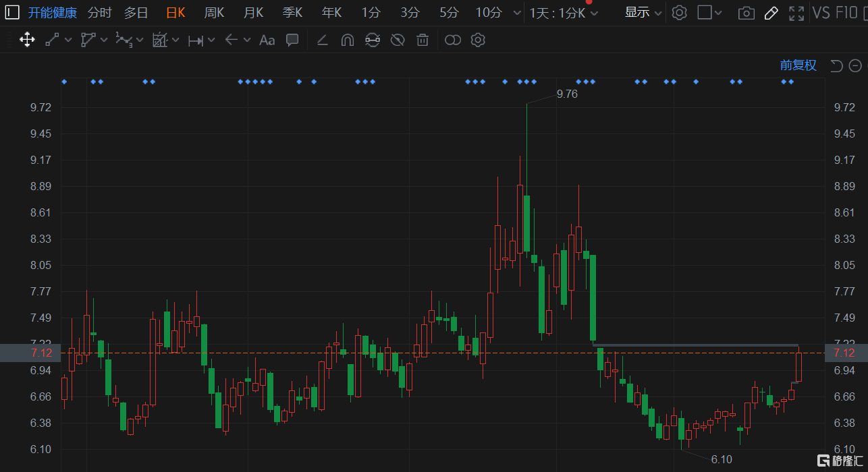Select the Aa text annotation tool
Image resolution: width=868 pixels, height=472 pixels.
pyautogui.click(x=267, y=40)
